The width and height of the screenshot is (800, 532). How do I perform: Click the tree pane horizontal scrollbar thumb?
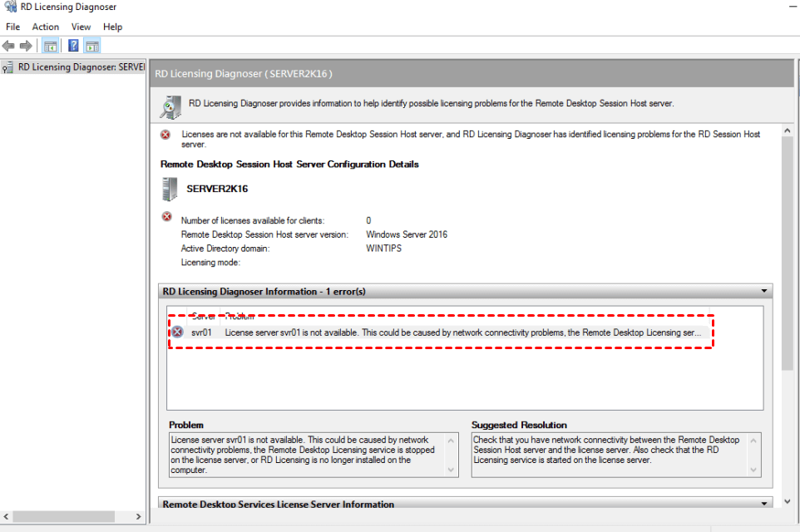pos(64,517)
